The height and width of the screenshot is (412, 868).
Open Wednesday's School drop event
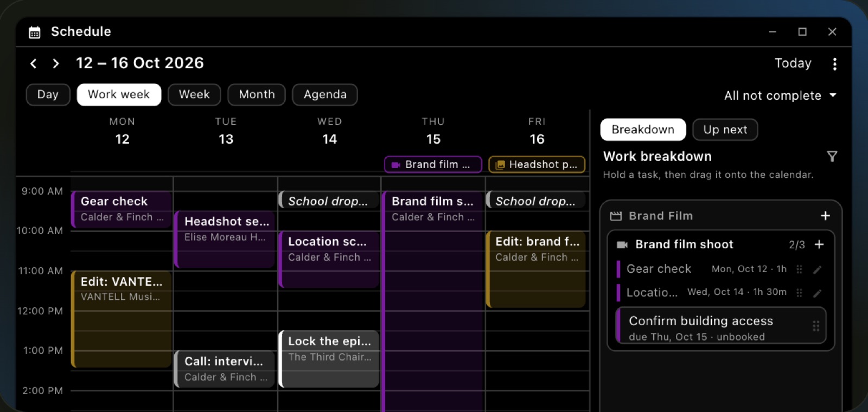pos(329,200)
